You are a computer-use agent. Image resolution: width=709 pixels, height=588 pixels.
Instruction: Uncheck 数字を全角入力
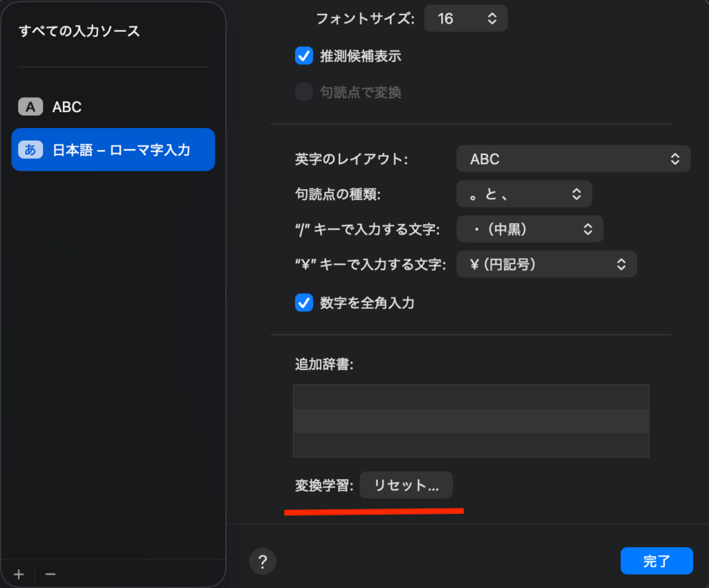pyautogui.click(x=303, y=303)
